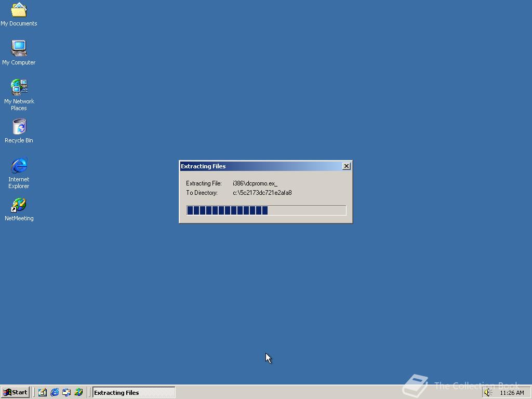Click the 11:26 AM system clock
Viewport: 532px width, 399px height.
[512, 393]
